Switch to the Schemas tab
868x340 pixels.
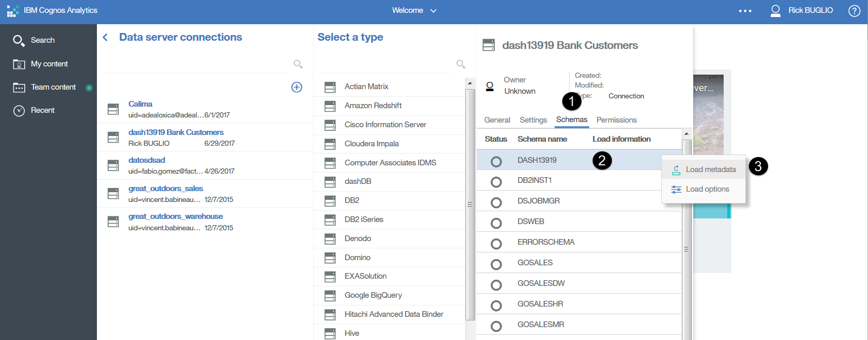tap(572, 120)
